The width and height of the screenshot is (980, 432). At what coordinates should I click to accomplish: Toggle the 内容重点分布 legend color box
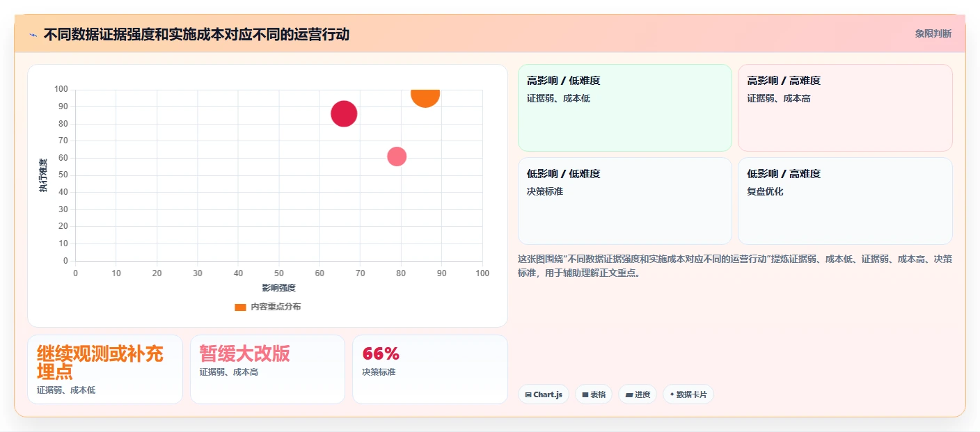click(x=240, y=307)
